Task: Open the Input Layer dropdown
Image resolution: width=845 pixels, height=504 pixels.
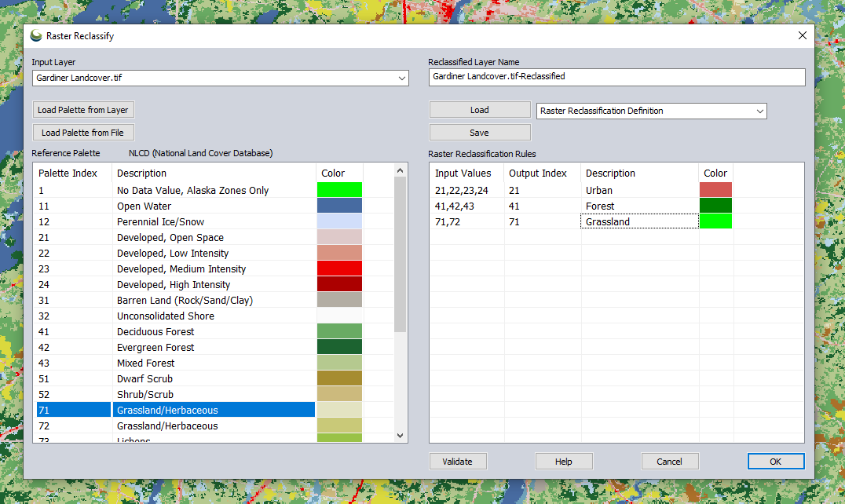Action: click(401, 78)
